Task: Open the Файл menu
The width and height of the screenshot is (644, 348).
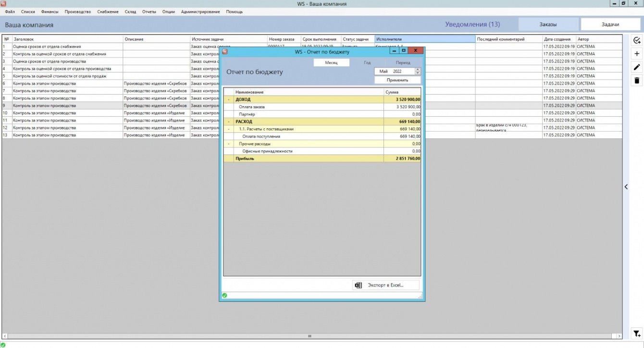Action: (10, 12)
